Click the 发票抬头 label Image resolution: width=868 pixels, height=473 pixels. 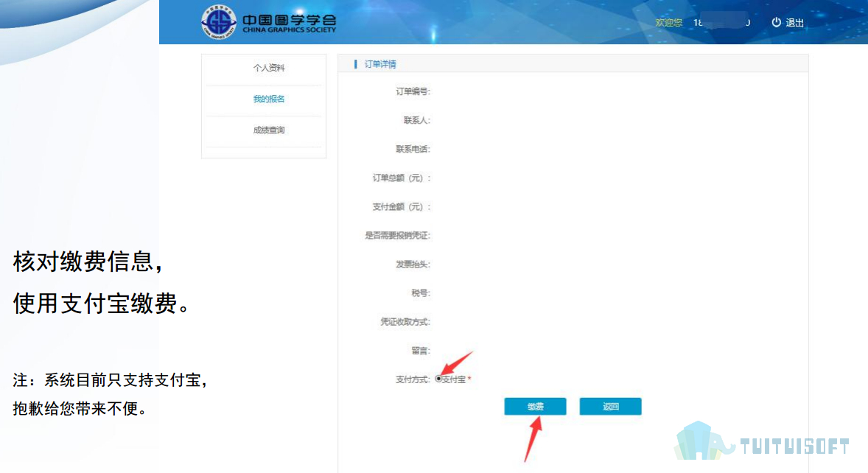413,264
